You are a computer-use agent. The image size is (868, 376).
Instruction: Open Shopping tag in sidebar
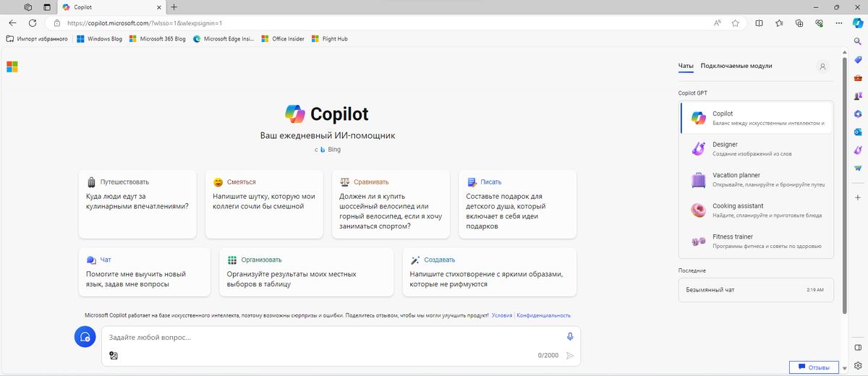(858, 60)
